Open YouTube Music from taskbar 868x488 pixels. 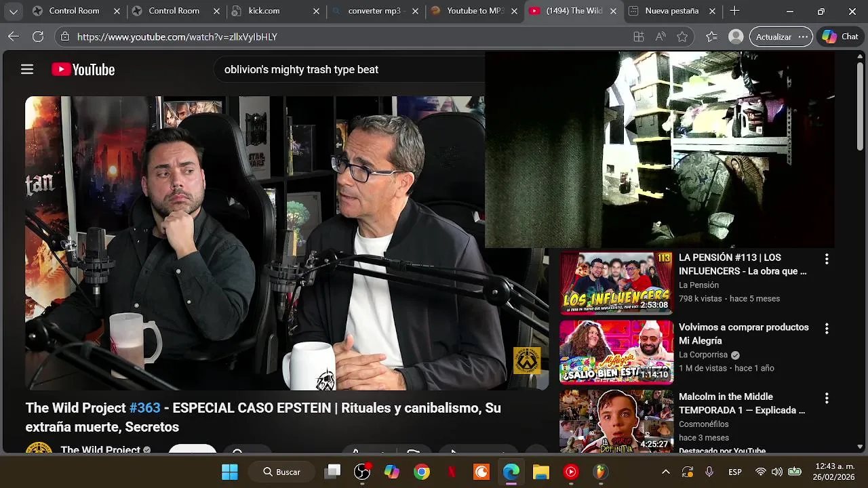click(571, 472)
